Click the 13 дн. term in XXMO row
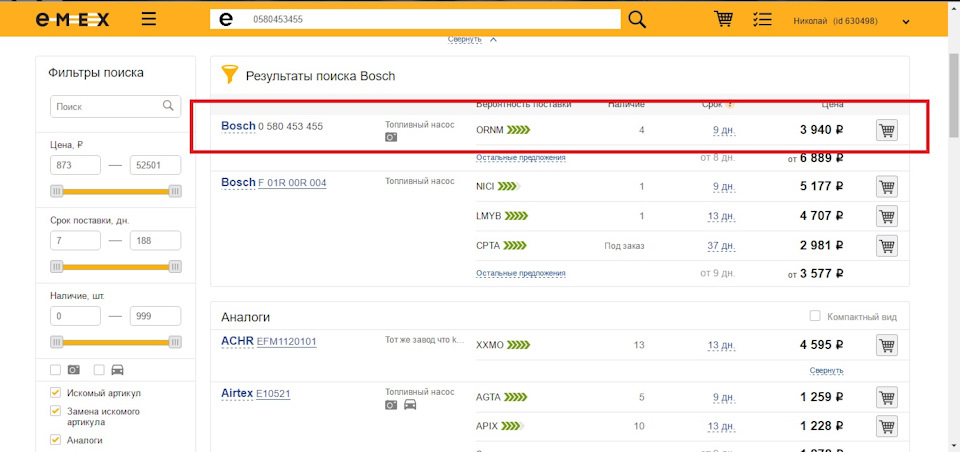Image resolution: width=960 pixels, height=452 pixels. (722, 345)
